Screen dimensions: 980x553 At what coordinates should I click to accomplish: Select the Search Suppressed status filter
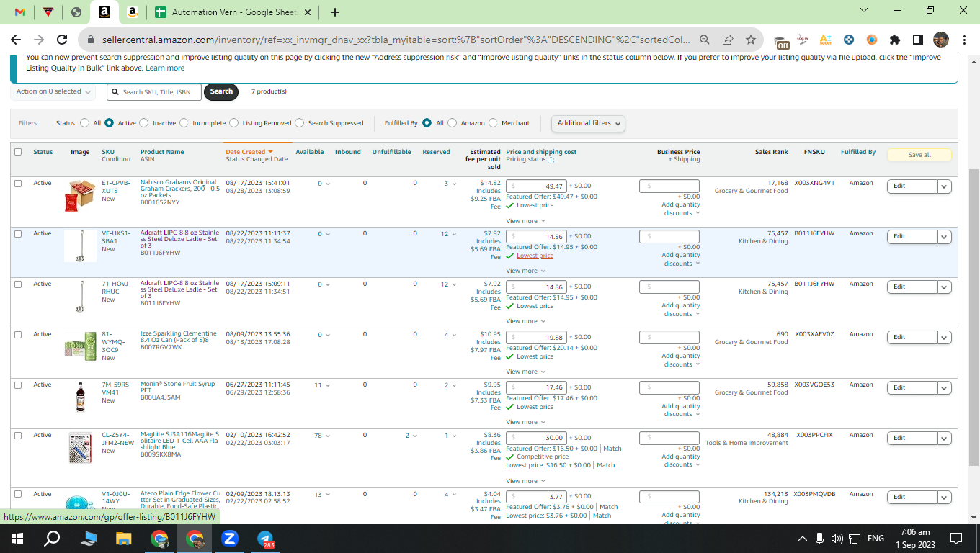[299, 123]
